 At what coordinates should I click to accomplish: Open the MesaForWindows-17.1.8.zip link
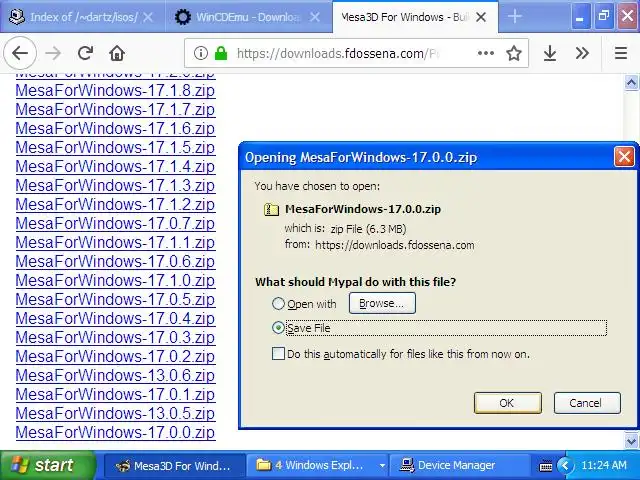[x=115, y=90]
